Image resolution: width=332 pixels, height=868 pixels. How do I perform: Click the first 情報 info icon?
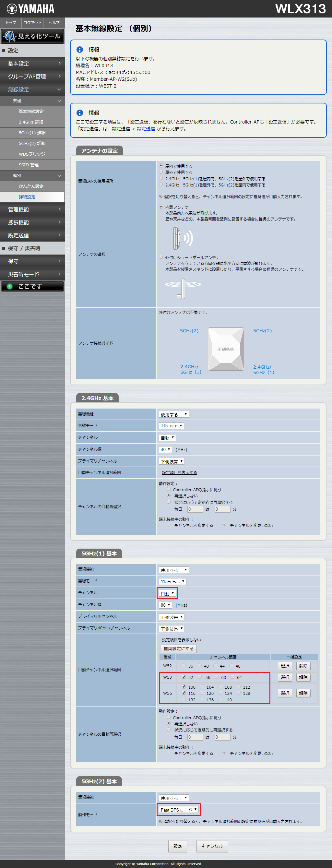point(80,50)
